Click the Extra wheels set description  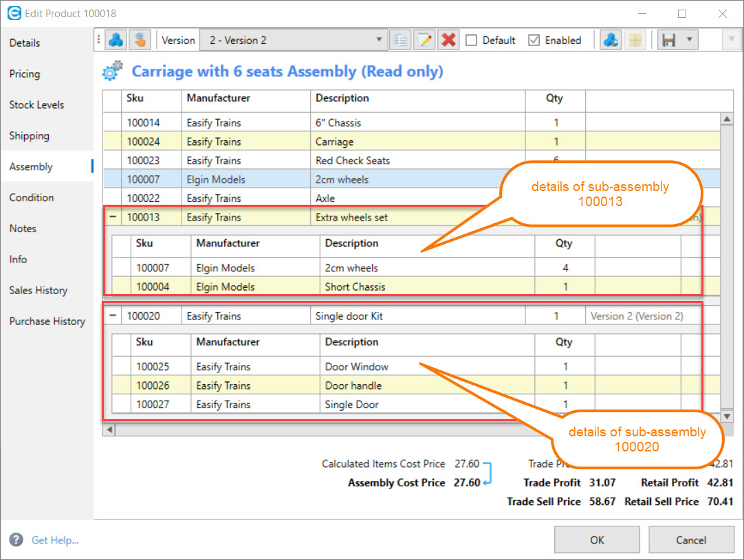click(351, 217)
